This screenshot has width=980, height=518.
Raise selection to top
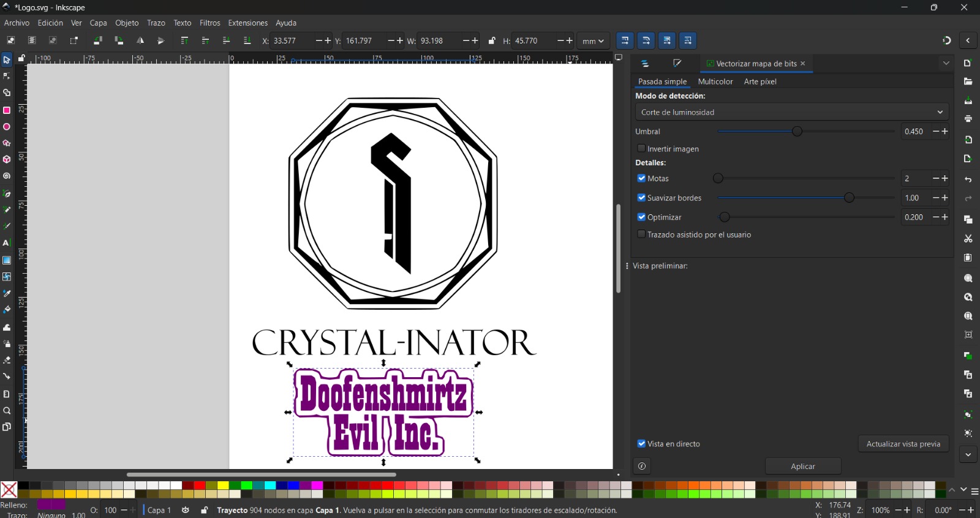click(x=184, y=41)
